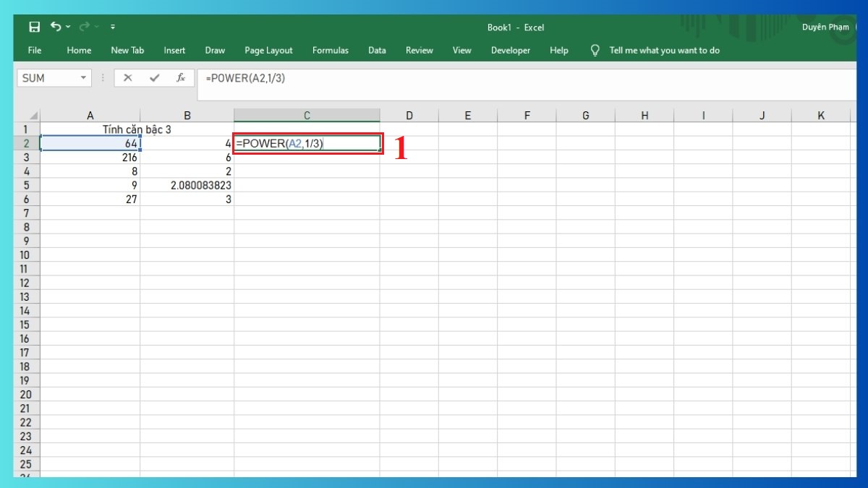Screen dimensions: 868x488
Task: Click inside the formula bar
Action: pos(362,77)
